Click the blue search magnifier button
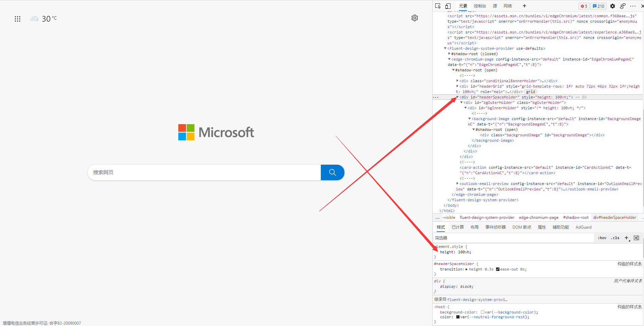The width and height of the screenshot is (644, 326). 332,172
